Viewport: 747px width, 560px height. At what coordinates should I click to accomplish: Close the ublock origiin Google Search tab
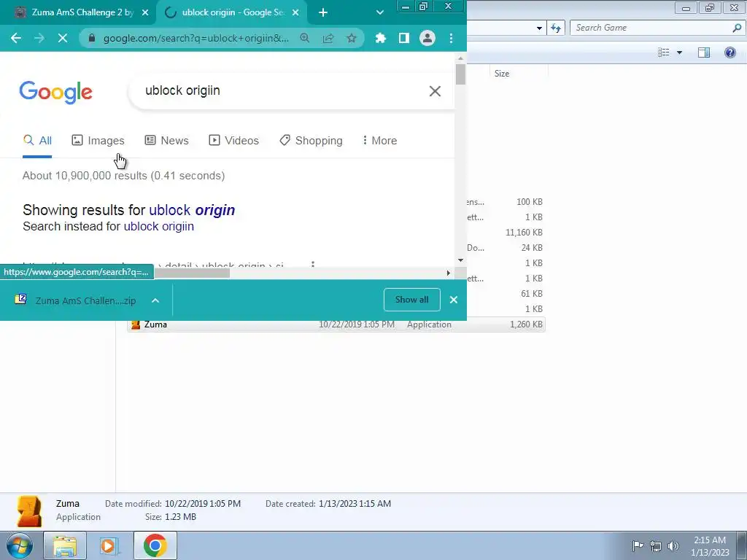coord(295,12)
